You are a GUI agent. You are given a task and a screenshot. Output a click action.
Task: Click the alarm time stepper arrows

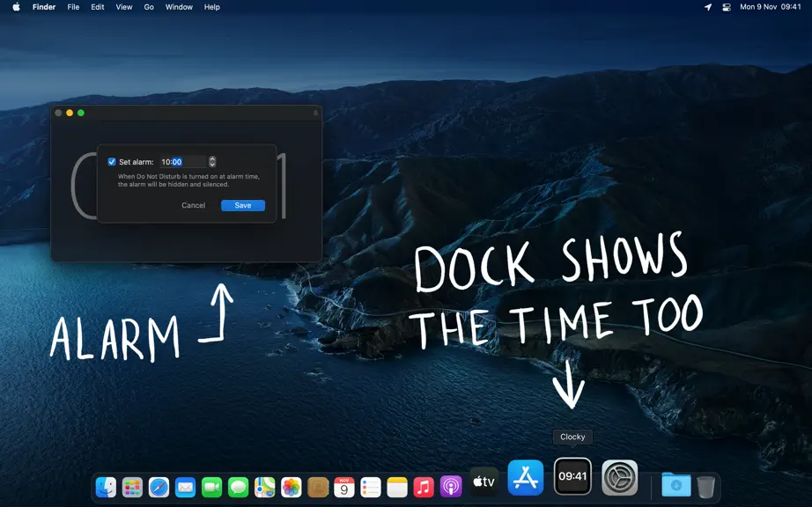tap(212, 162)
